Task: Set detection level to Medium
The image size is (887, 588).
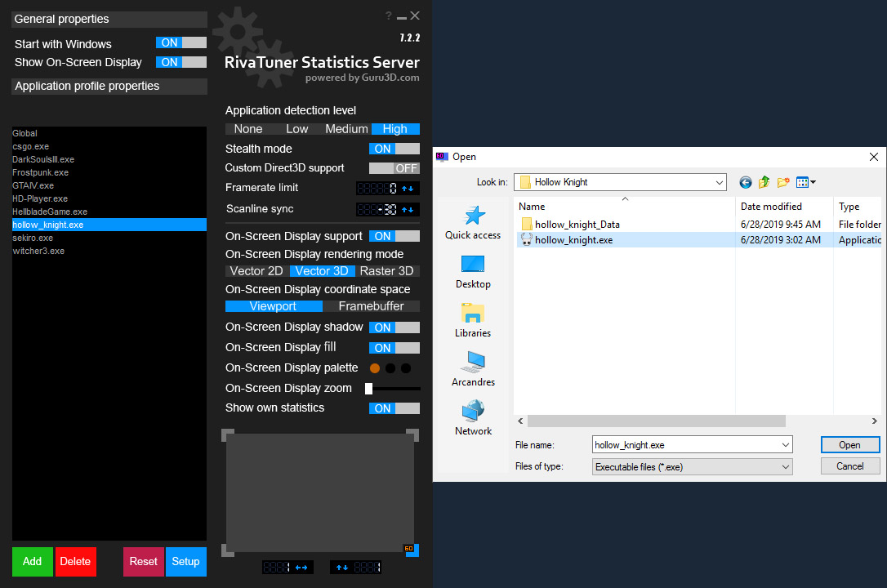Action: click(x=346, y=129)
